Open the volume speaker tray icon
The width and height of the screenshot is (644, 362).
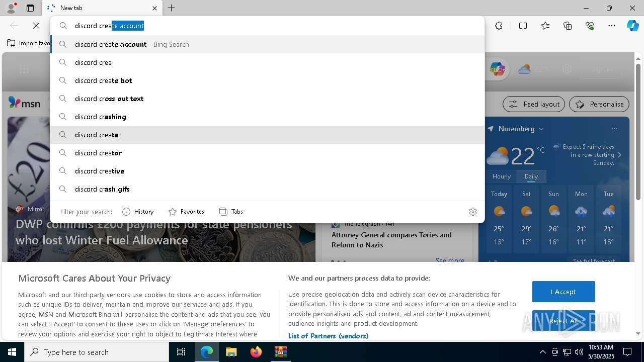(x=579, y=352)
